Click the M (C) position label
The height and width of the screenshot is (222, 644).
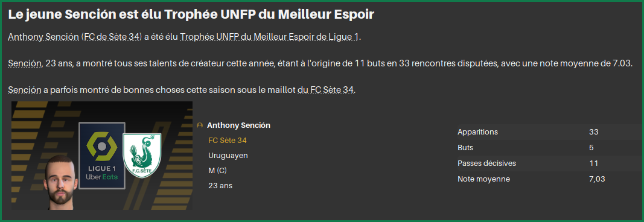click(x=218, y=171)
